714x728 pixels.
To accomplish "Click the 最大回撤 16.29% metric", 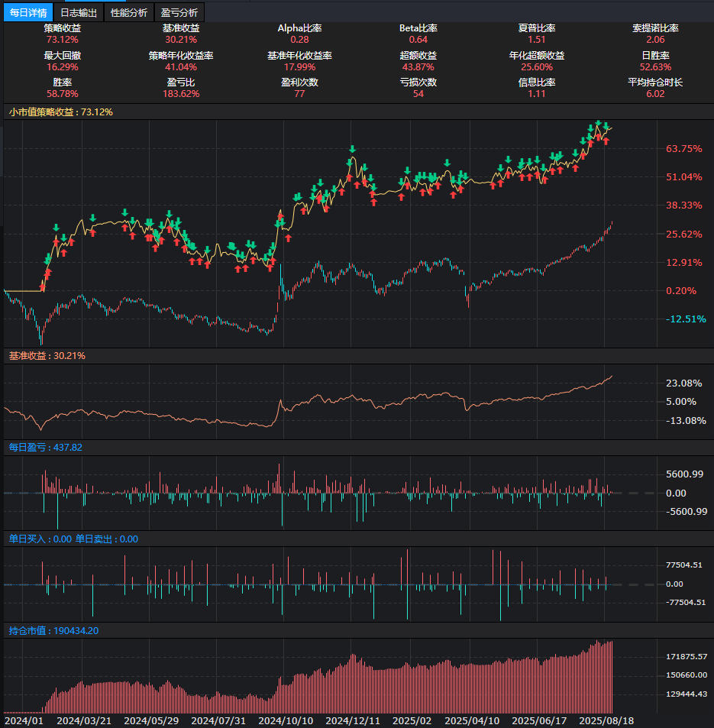I will click(62, 66).
